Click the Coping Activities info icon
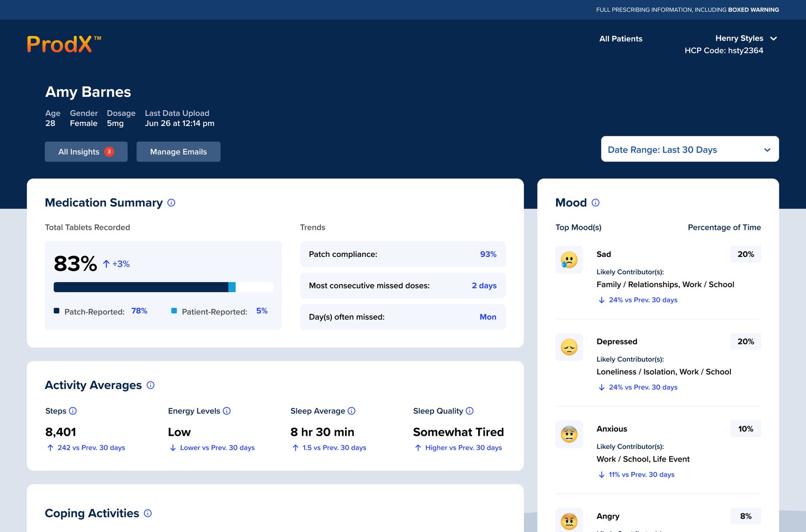This screenshot has height=532, width=806. coord(148,513)
